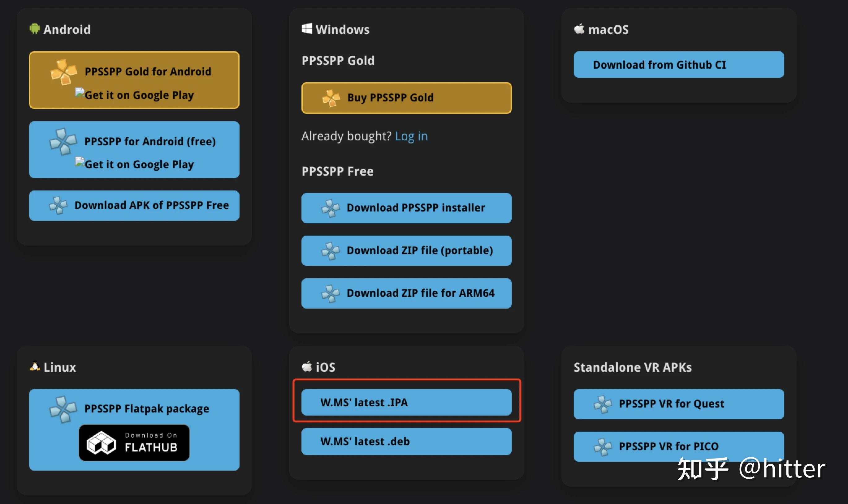Click icon beside Download ZIP file for ARM64
This screenshot has width=848, height=504.
pyautogui.click(x=330, y=293)
